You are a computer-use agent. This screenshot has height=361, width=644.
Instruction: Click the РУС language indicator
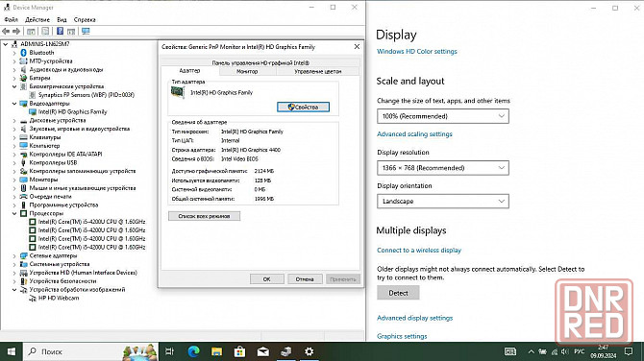click(x=579, y=351)
